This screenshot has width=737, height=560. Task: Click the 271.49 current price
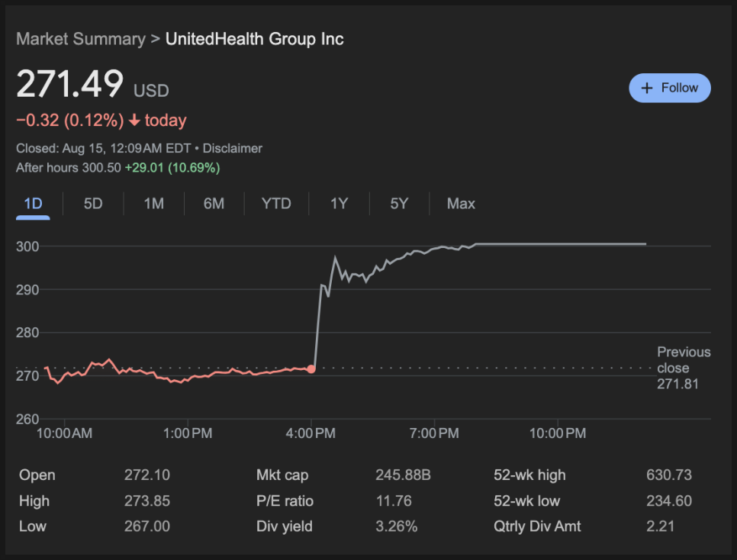click(x=70, y=84)
